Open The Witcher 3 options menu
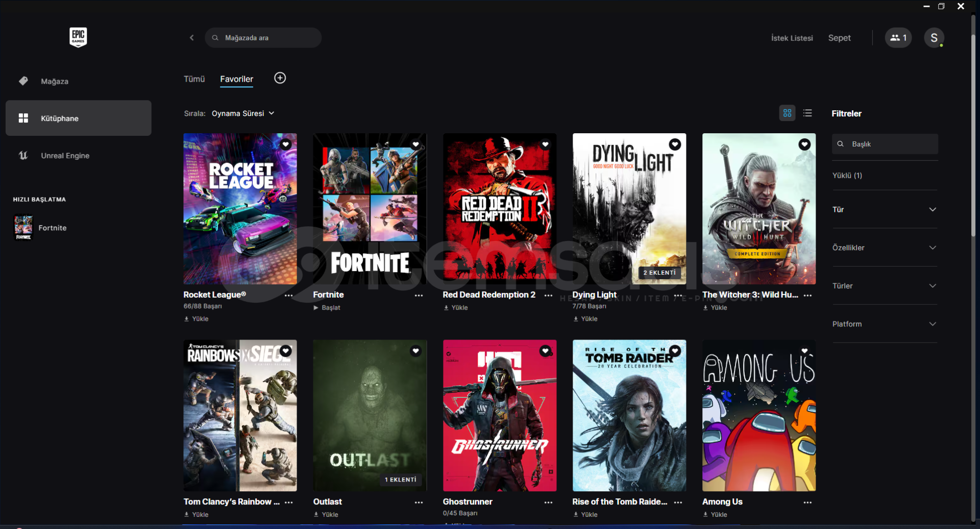 [x=807, y=295]
